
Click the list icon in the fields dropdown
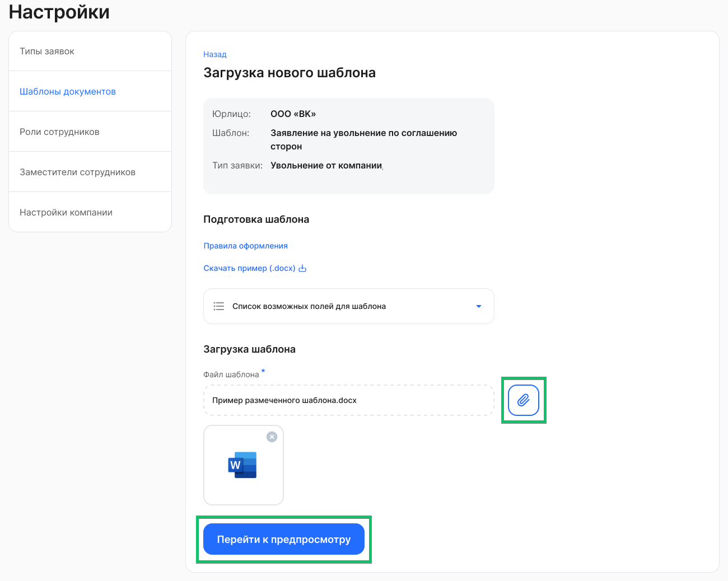tap(219, 306)
